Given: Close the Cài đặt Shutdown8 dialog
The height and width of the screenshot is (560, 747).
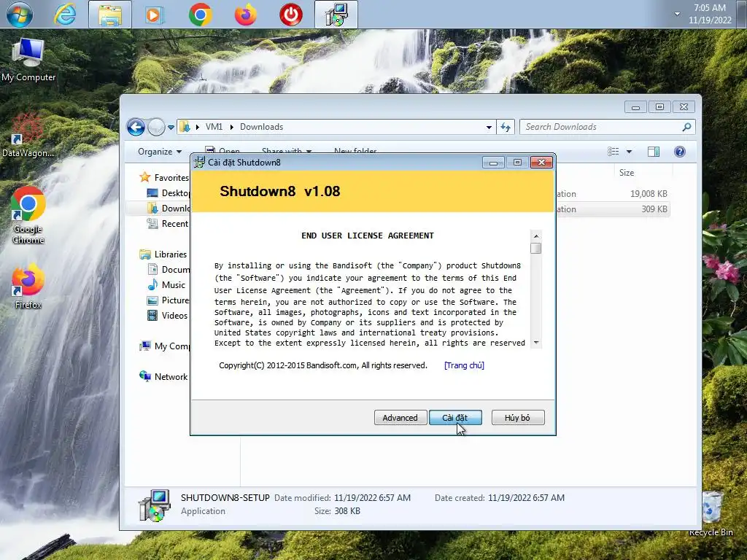Looking at the screenshot, I should (541, 163).
